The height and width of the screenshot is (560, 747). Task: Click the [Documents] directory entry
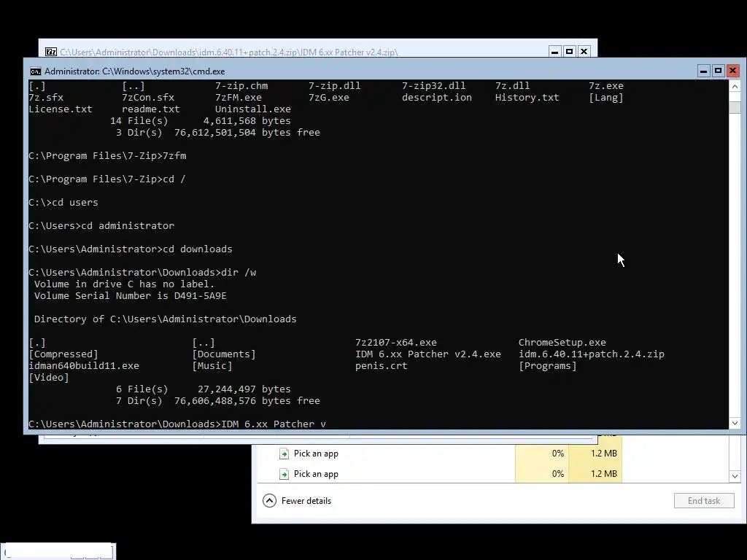(224, 354)
